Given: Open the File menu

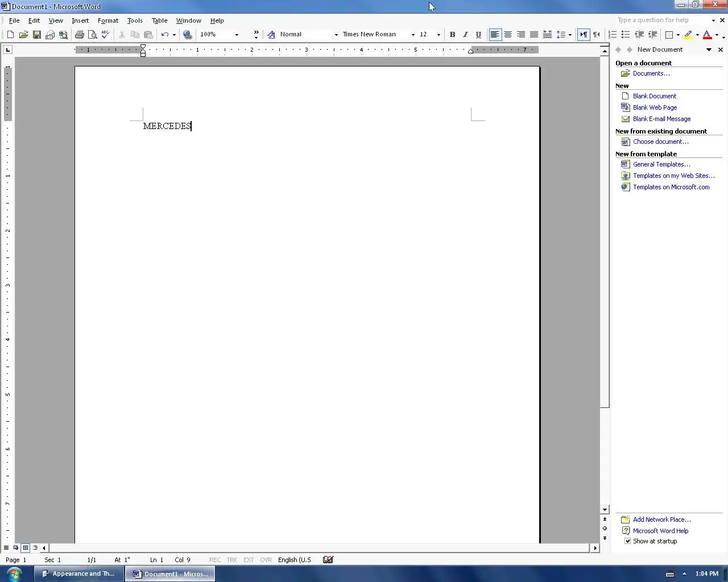Looking at the screenshot, I should (x=14, y=20).
